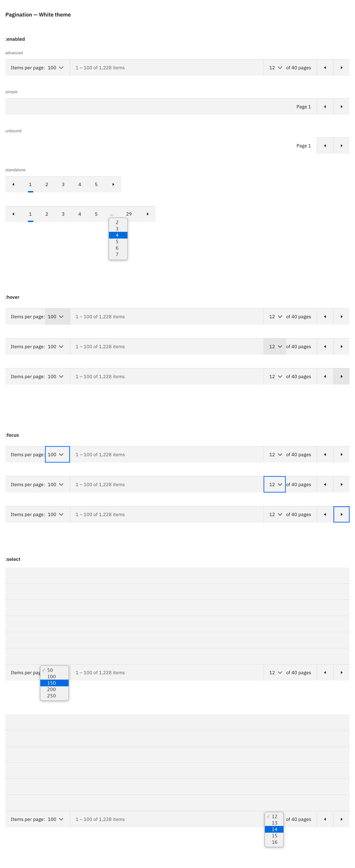The width and height of the screenshot is (355, 868).
Task: Click the back chevron in the standalone pagination
Action: (x=13, y=184)
